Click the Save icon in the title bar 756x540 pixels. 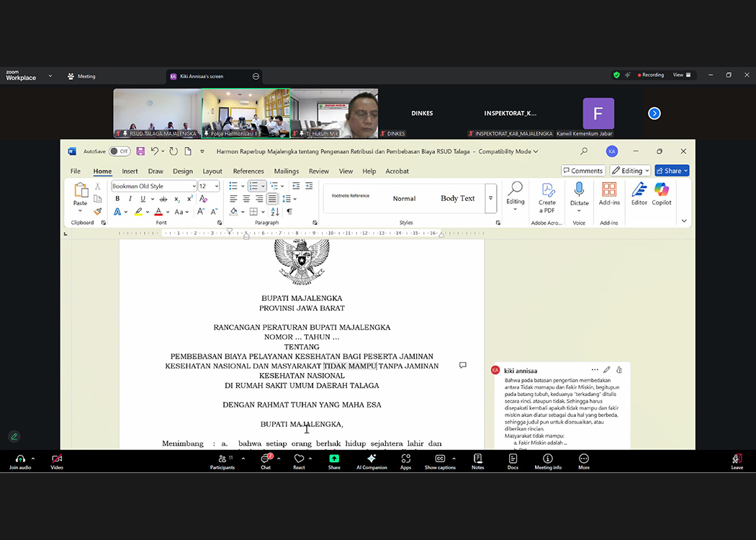(140, 151)
